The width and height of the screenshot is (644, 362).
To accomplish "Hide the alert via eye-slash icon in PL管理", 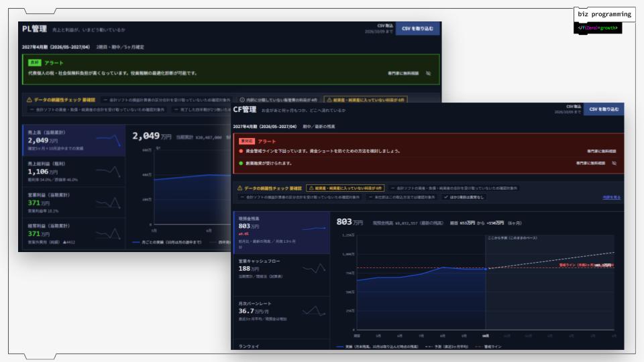I will (x=429, y=73).
